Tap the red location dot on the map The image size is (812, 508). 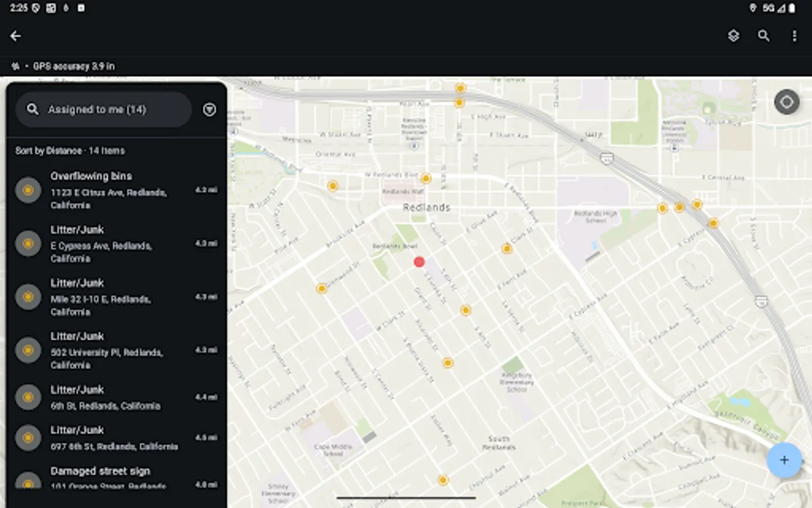pos(418,261)
